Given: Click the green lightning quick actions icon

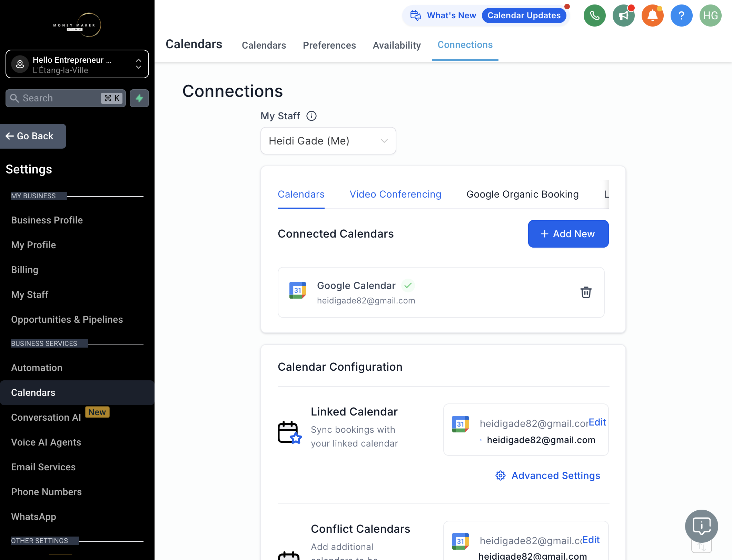Looking at the screenshot, I should click(x=139, y=98).
